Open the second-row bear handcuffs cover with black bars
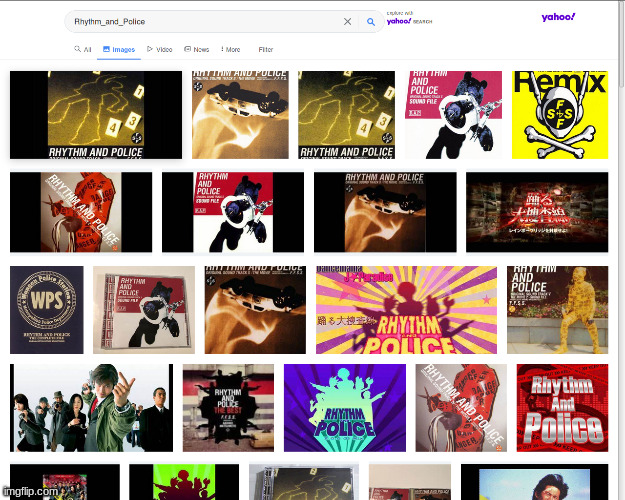625x500 pixels. coord(233,212)
